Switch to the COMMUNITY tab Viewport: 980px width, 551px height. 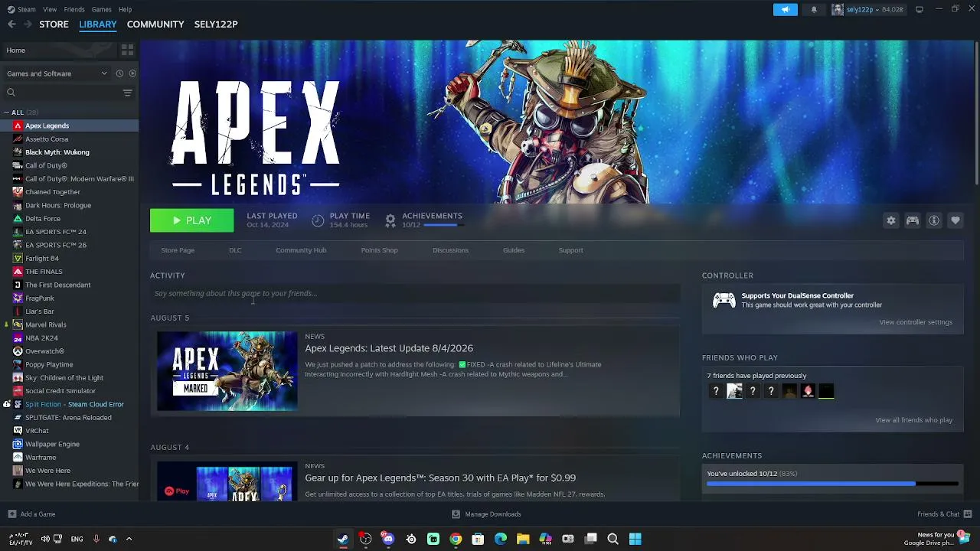(x=155, y=24)
